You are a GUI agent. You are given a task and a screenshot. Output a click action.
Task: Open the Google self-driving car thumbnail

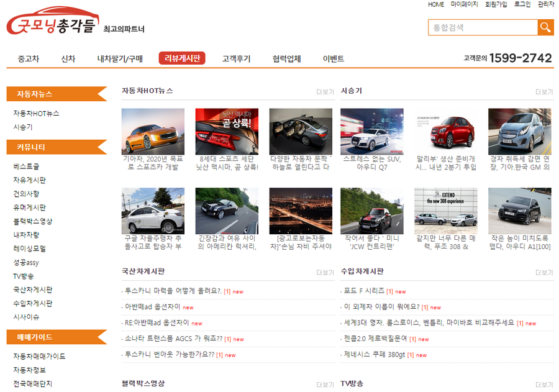coord(153,211)
